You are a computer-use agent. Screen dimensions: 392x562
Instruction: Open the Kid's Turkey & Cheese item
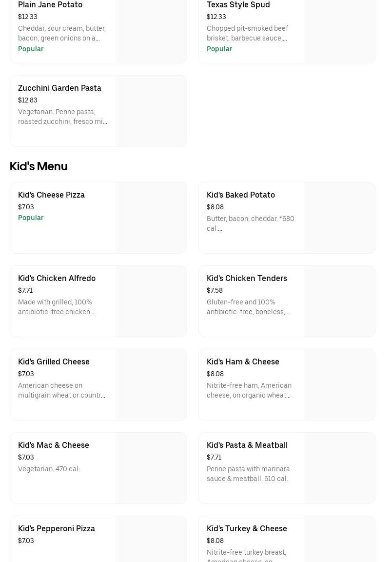(x=247, y=529)
